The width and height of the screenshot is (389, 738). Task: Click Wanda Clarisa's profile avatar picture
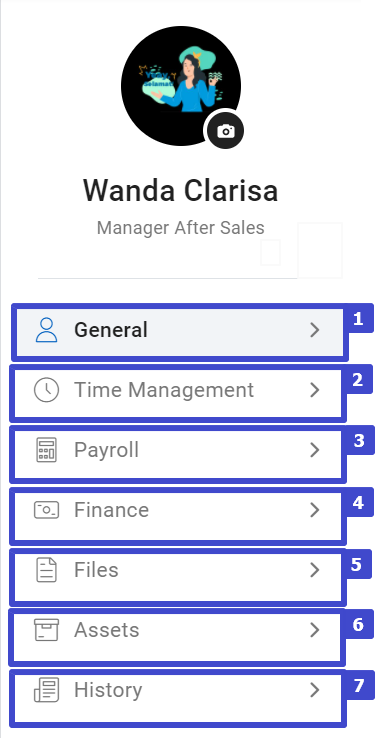pyautogui.click(x=181, y=86)
